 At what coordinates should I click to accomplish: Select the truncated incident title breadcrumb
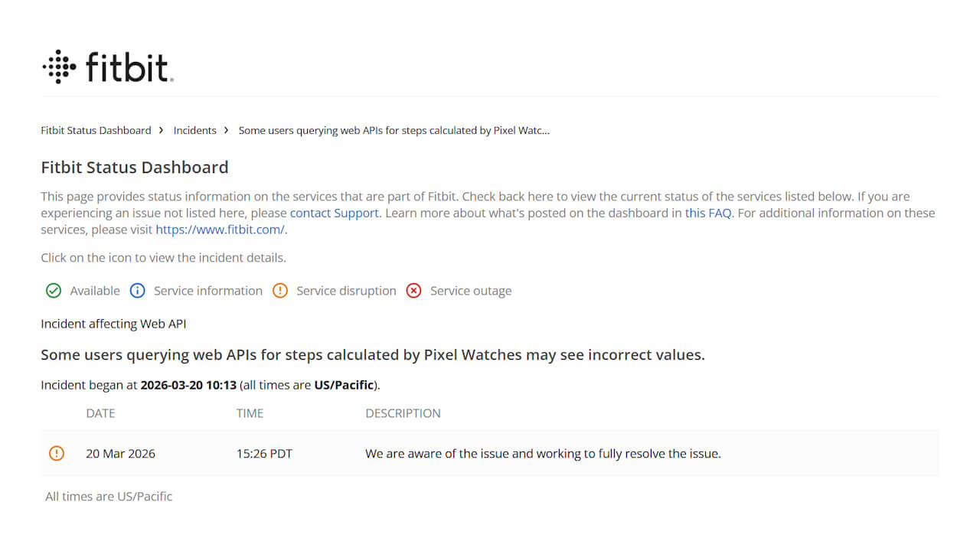pos(394,130)
